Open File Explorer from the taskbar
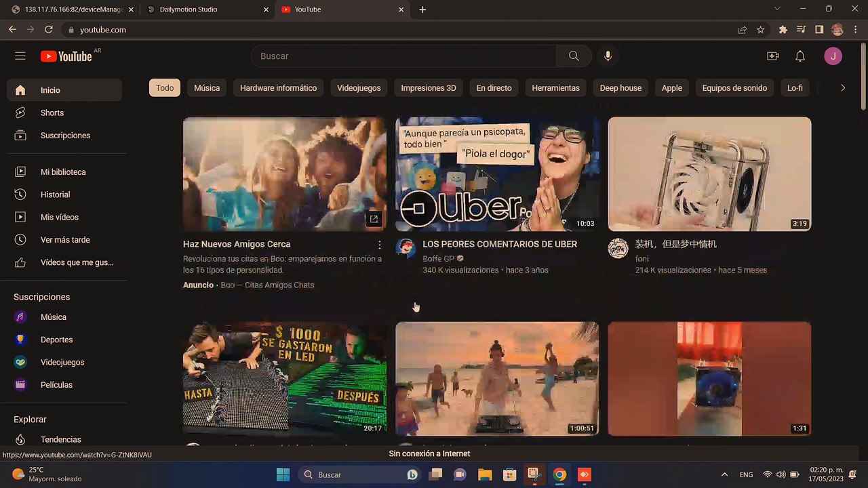This screenshot has width=868, height=488. [x=484, y=474]
